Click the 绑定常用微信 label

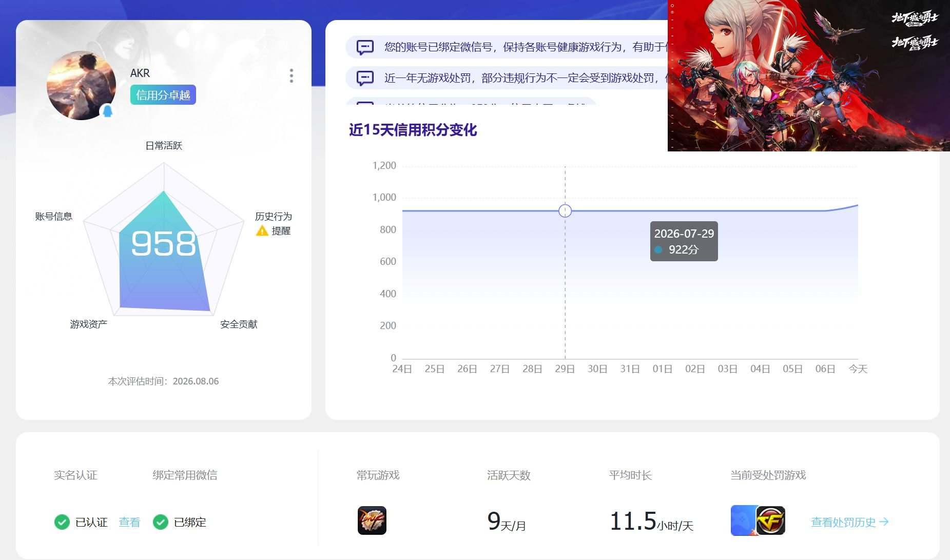pos(185,475)
